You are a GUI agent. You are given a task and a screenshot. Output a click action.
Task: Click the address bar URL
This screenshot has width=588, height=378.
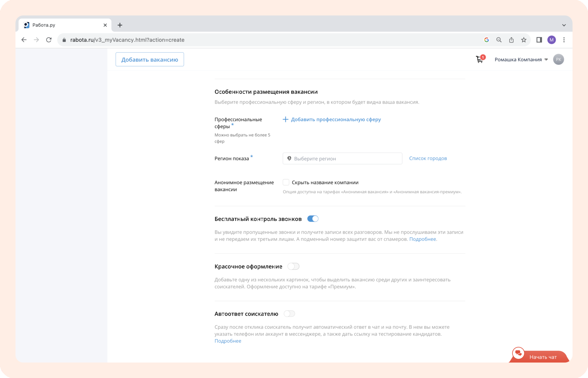pos(127,40)
